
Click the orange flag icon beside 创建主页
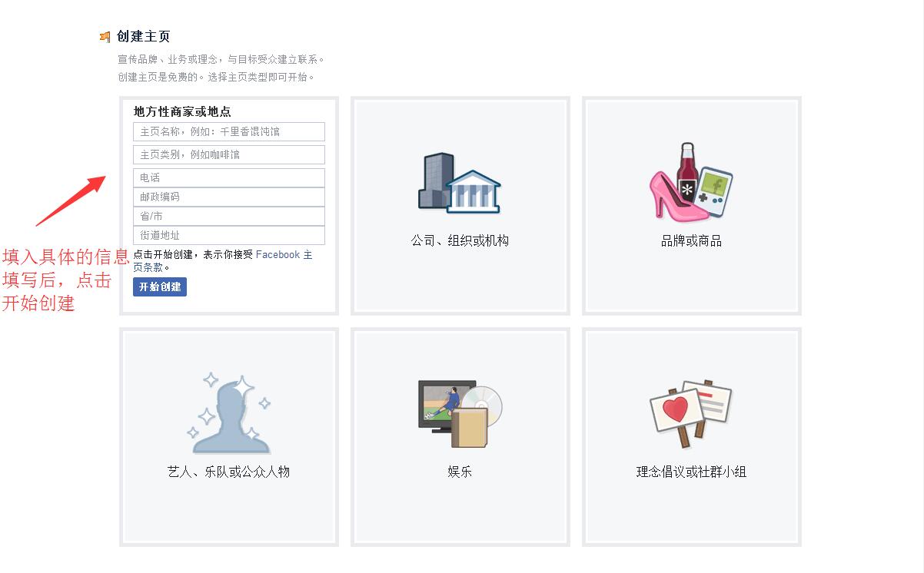105,37
